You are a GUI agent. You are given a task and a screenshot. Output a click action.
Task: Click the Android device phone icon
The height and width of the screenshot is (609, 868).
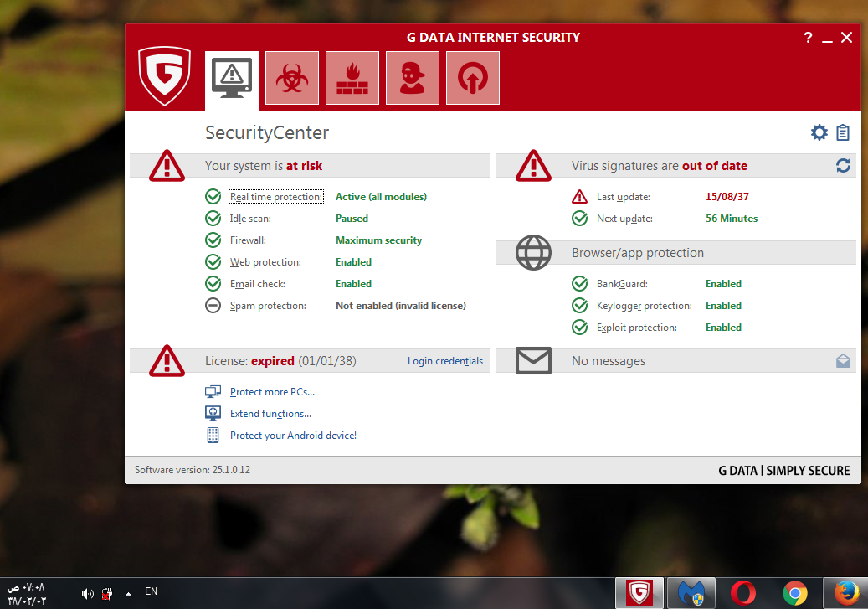coord(213,436)
